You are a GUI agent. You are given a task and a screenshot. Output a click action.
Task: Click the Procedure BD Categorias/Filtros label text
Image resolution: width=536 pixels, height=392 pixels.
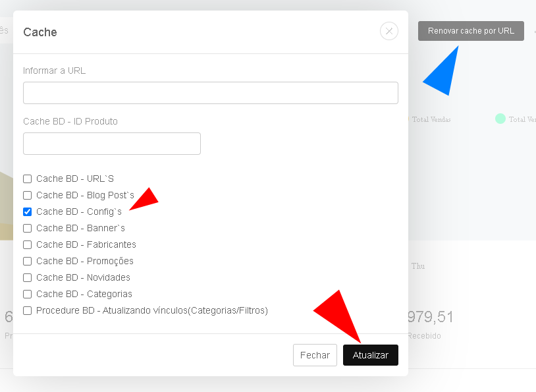152,310
